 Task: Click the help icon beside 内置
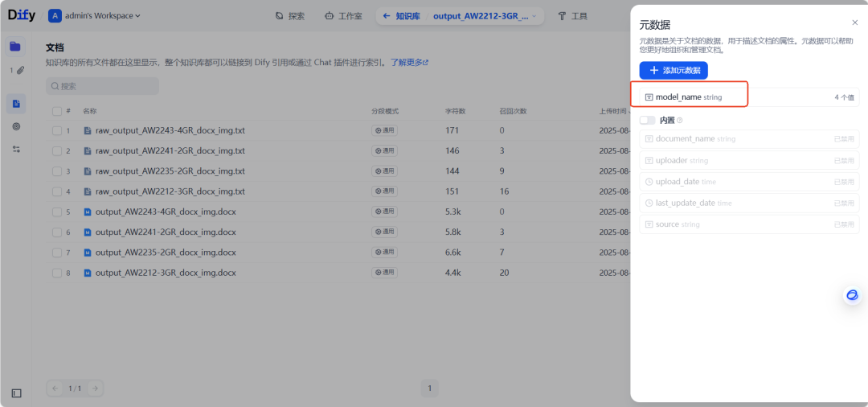click(x=680, y=121)
